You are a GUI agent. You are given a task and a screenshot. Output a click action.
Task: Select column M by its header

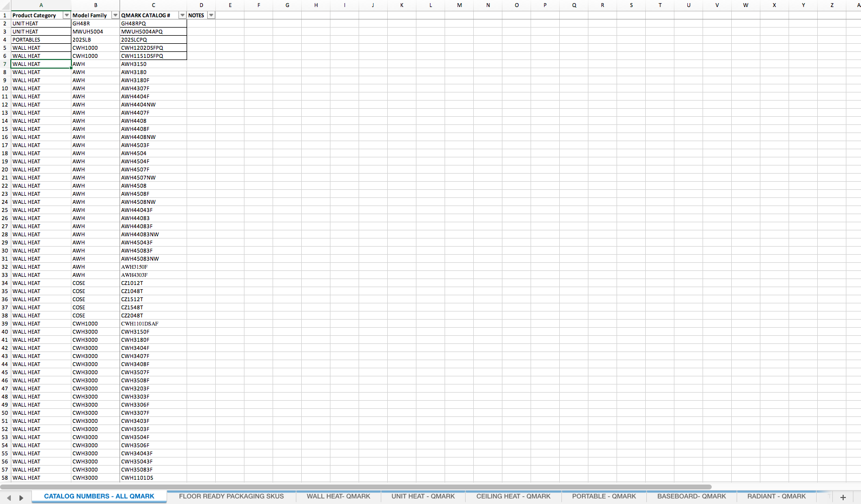459,5
